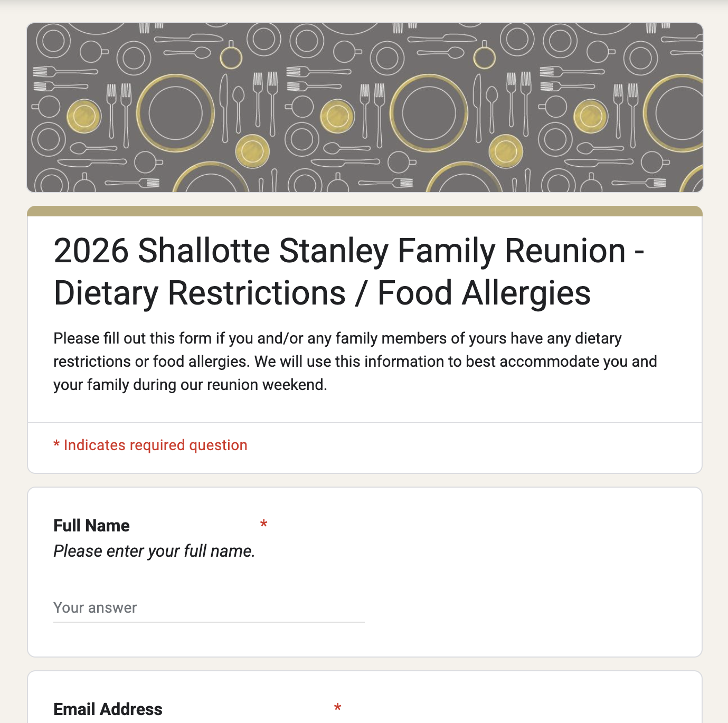Click the Email Address question label
Image resolution: width=728 pixels, height=723 pixels.
point(108,709)
